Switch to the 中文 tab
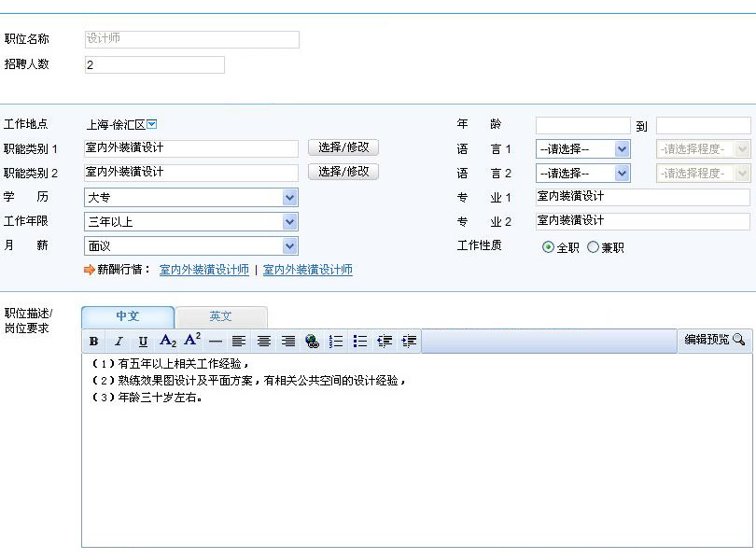756x559 pixels. tap(128, 317)
